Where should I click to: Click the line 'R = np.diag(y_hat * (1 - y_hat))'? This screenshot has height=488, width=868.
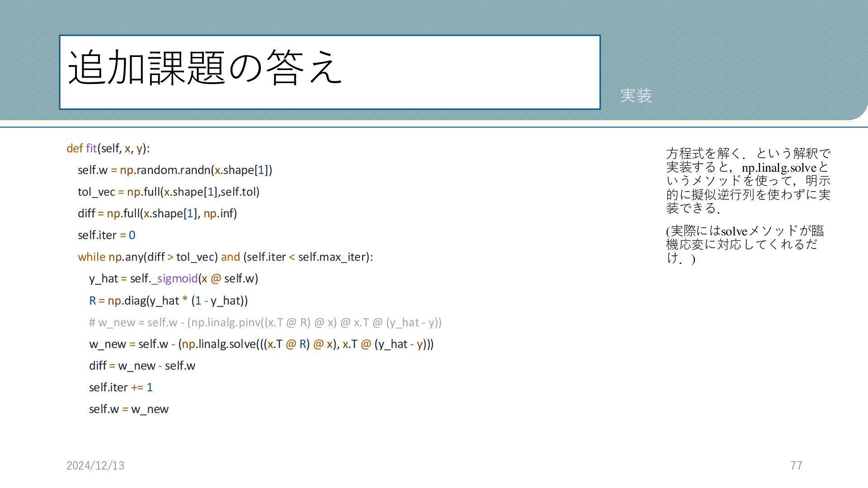169,300
